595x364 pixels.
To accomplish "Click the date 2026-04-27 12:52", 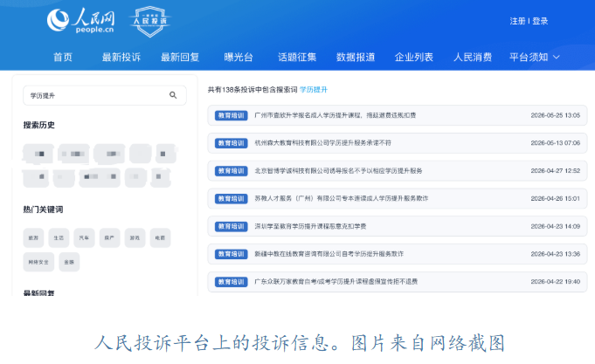I will coord(555,171).
